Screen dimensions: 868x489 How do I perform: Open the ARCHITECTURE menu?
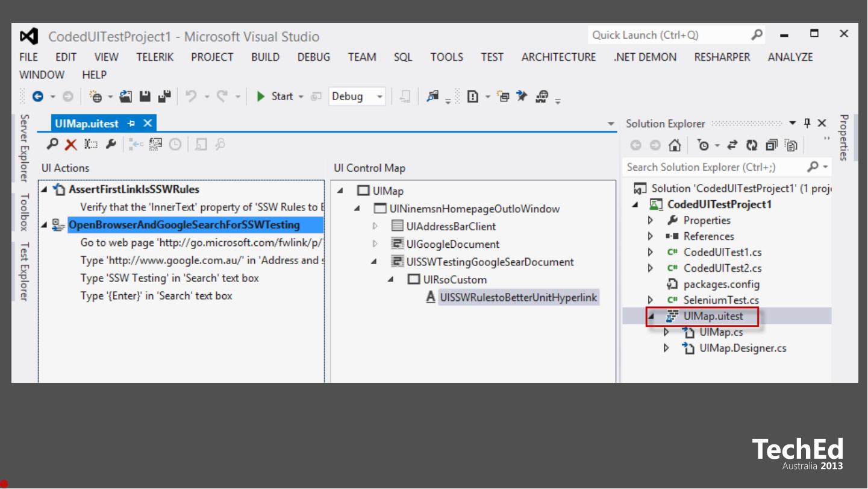tap(558, 57)
